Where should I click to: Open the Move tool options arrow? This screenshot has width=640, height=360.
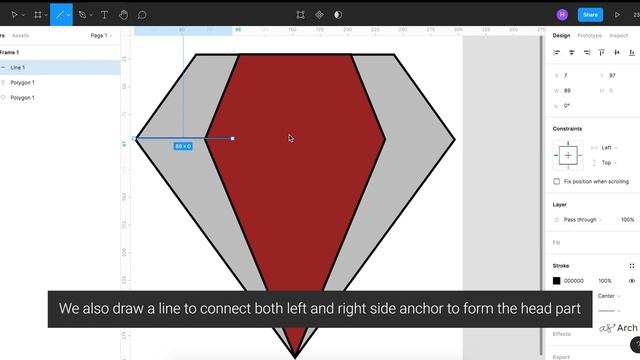tap(23, 15)
